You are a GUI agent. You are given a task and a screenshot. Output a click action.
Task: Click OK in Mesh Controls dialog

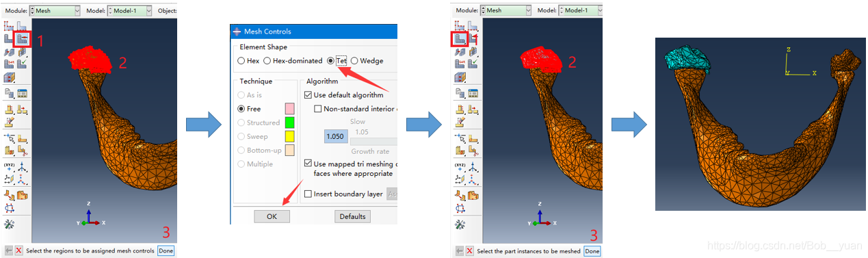[x=272, y=216]
